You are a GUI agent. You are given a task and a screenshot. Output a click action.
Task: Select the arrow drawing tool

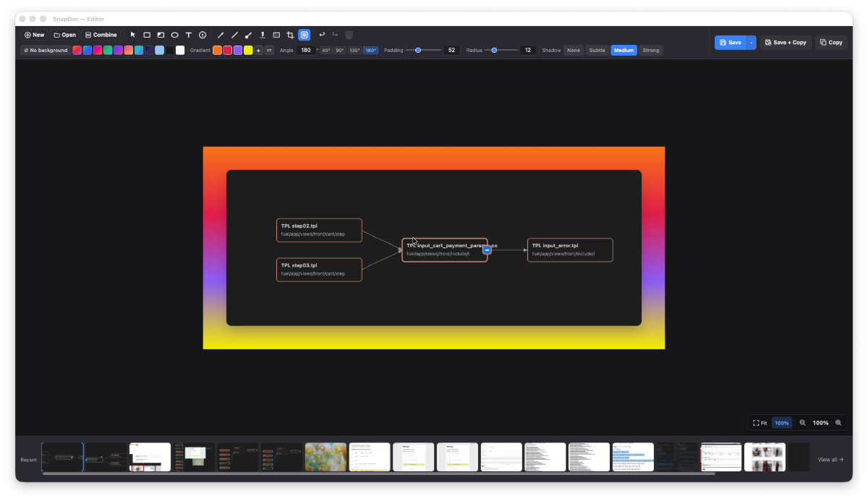click(x=221, y=35)
